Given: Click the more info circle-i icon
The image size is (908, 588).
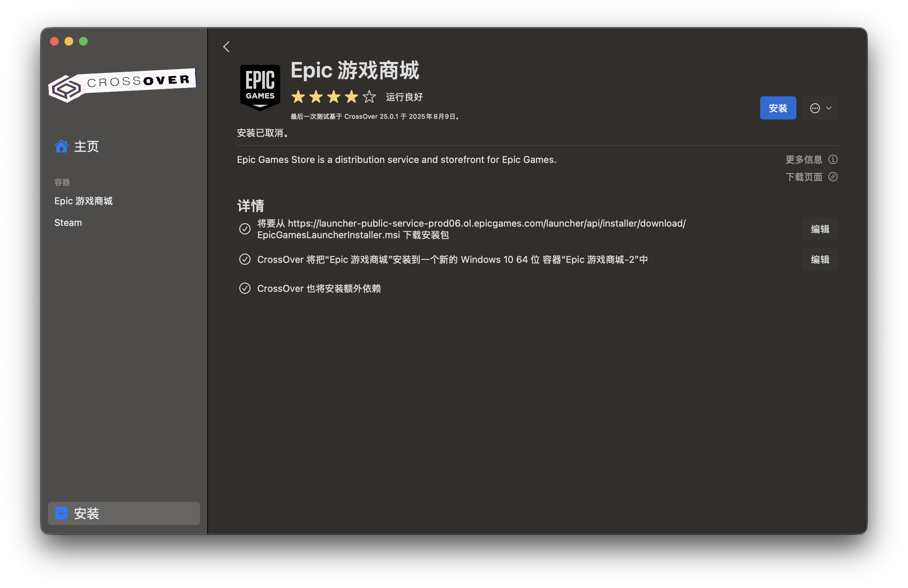Looking at the screenshot, I should coord(833,159).
